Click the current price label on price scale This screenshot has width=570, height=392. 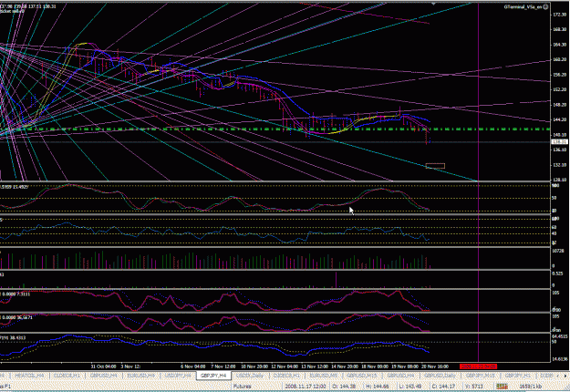(560, 141)
